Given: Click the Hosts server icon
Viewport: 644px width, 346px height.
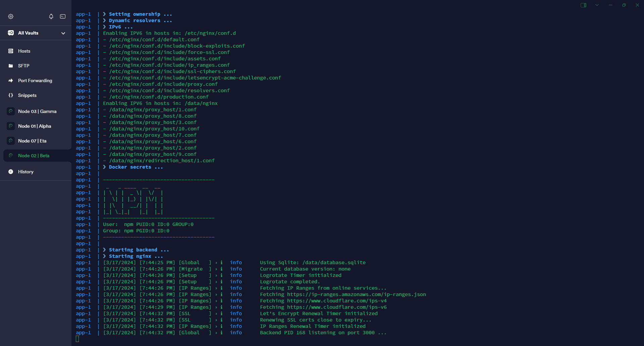Looking at the screenshot, I should coord(11,51).
